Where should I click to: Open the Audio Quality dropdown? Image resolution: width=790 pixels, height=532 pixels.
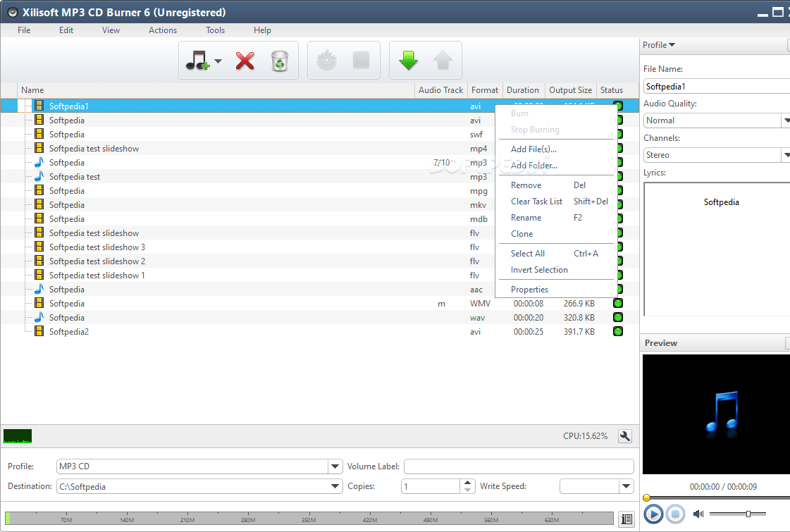785,120
